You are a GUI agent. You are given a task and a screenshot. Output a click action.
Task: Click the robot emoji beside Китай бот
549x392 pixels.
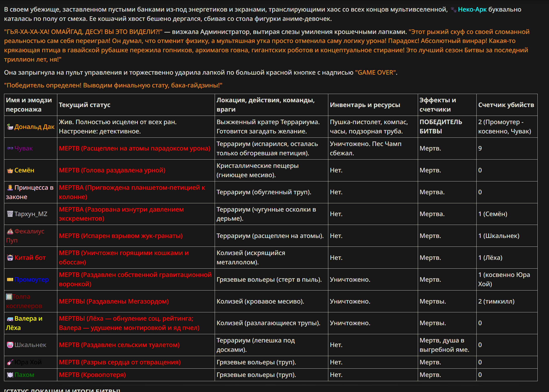tap(10, 258)
